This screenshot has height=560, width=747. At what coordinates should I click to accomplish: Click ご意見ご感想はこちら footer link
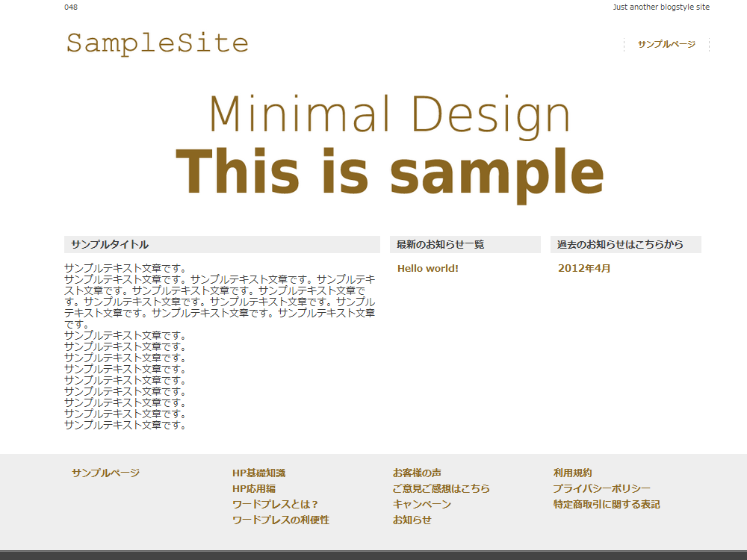[441, 488]
